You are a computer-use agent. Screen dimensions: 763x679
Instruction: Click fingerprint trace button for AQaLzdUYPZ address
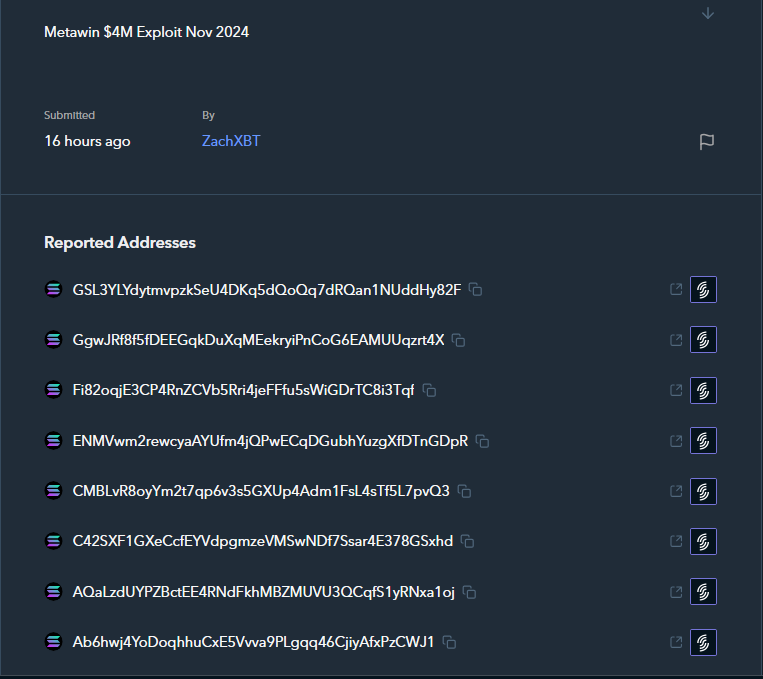point(703,591)
